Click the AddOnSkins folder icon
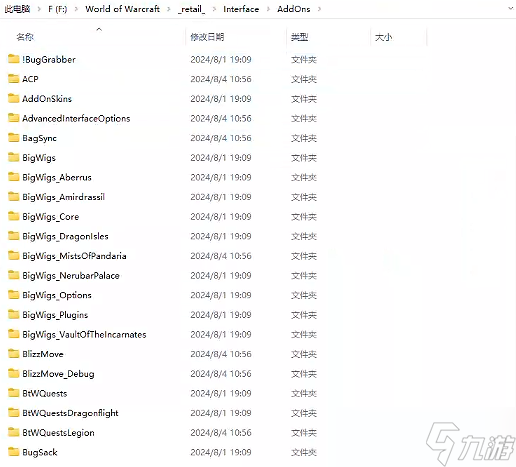Viewport: 516px width, 467px height. (13, 99)
